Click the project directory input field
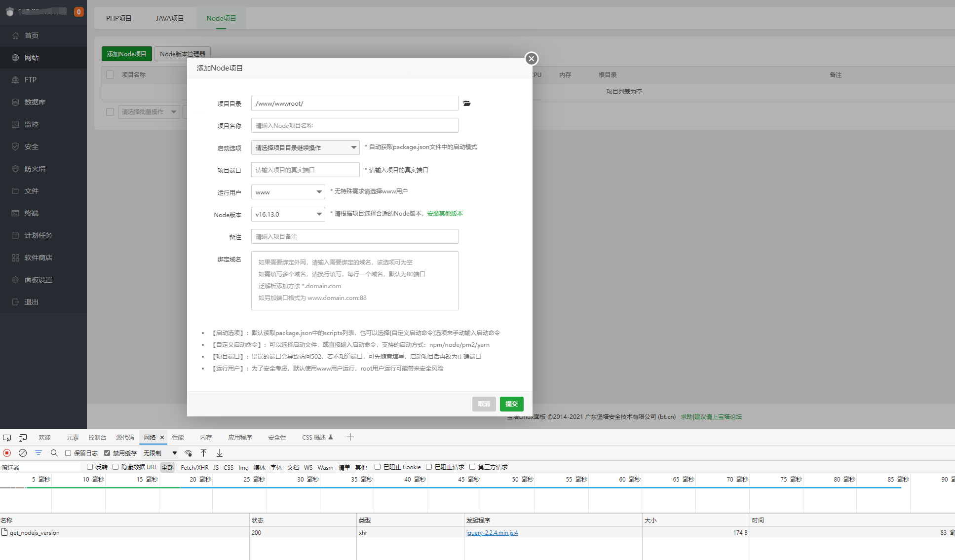This screenshot has height=560, width=955. [x=355, y=103]
